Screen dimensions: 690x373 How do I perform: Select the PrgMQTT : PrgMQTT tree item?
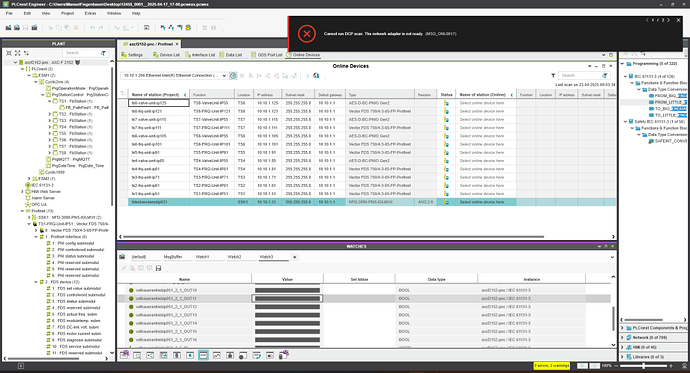coord(70,159)
